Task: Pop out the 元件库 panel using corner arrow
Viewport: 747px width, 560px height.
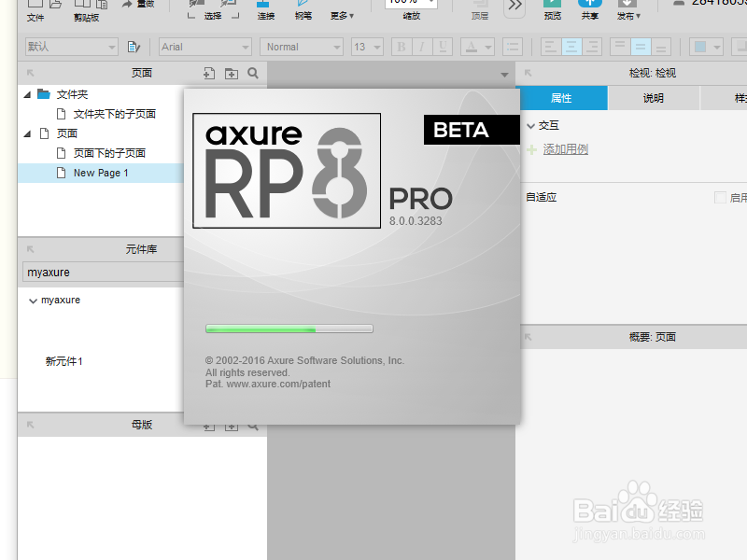Action: pos(31,249)
